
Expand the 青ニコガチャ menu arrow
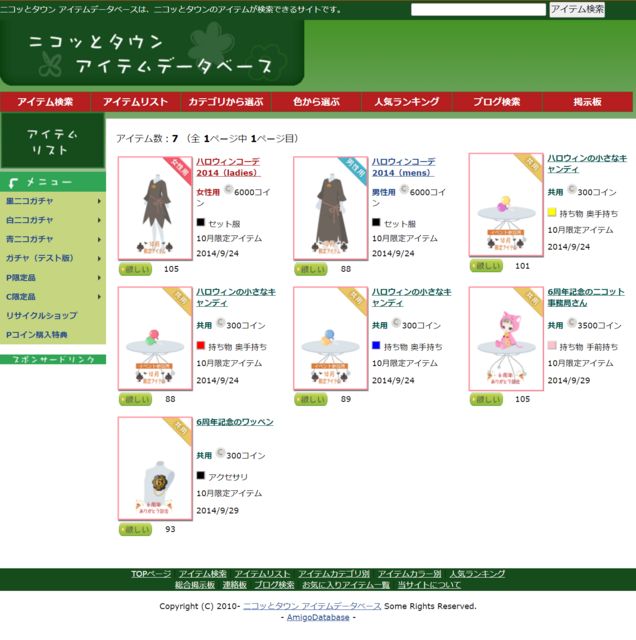(x=99, y=239)
